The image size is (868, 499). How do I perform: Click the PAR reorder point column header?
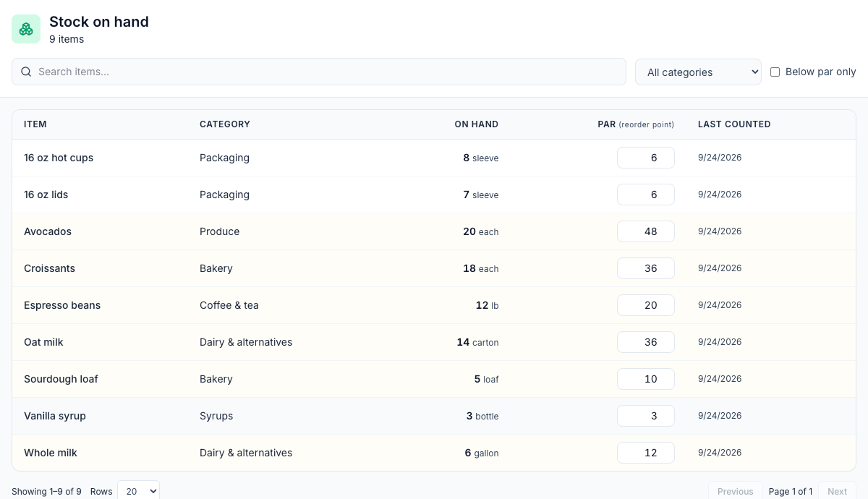tap(636, 124)
